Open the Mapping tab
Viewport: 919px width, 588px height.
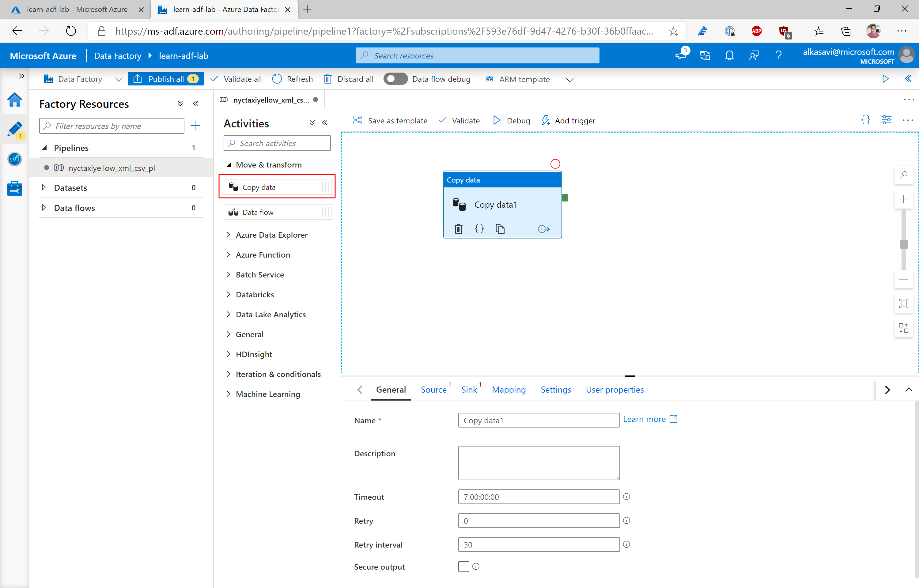point(509,390)
